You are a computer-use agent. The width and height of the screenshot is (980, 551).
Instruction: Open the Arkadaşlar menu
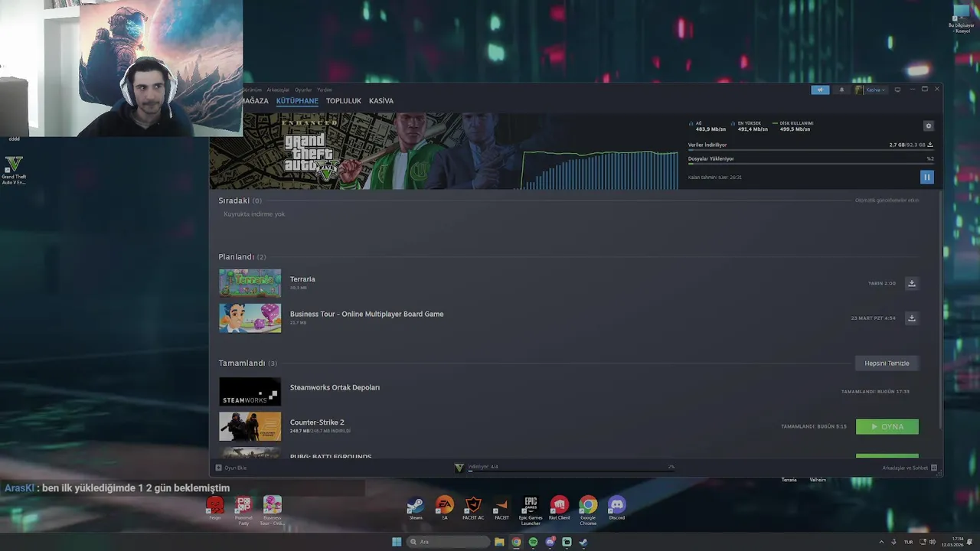point(278,90)
